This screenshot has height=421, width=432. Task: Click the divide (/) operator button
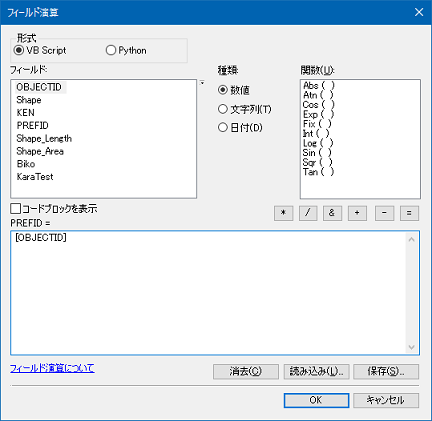[308, 213]
